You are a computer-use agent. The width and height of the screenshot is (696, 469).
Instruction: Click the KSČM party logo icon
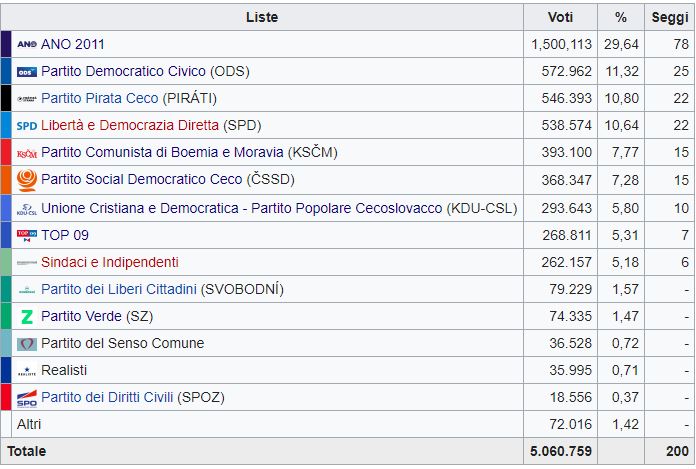tap(27, 153)
